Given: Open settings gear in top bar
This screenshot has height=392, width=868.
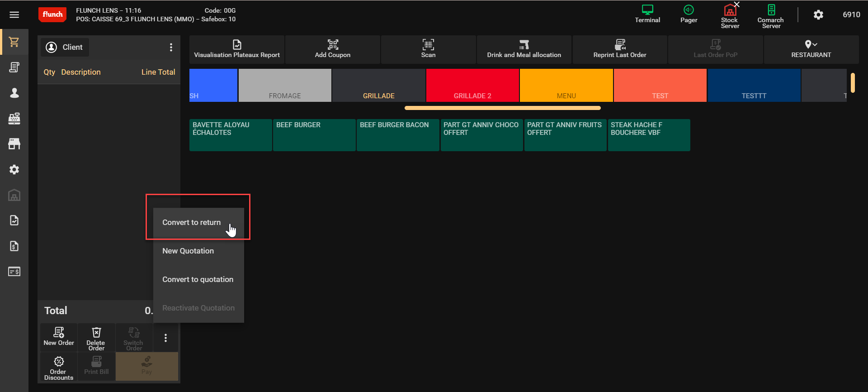Looking at the screenshot, I should coord(818,15).
